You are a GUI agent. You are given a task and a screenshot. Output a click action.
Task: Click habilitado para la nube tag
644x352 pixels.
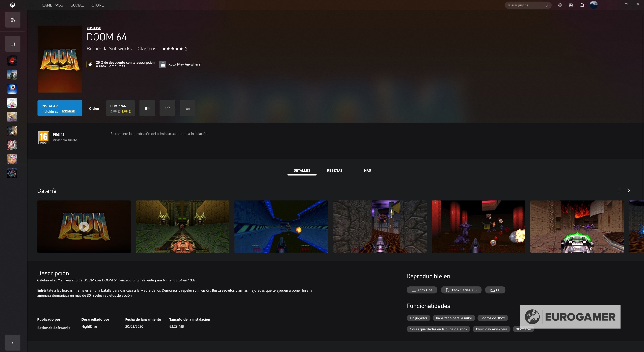[454, 318]
